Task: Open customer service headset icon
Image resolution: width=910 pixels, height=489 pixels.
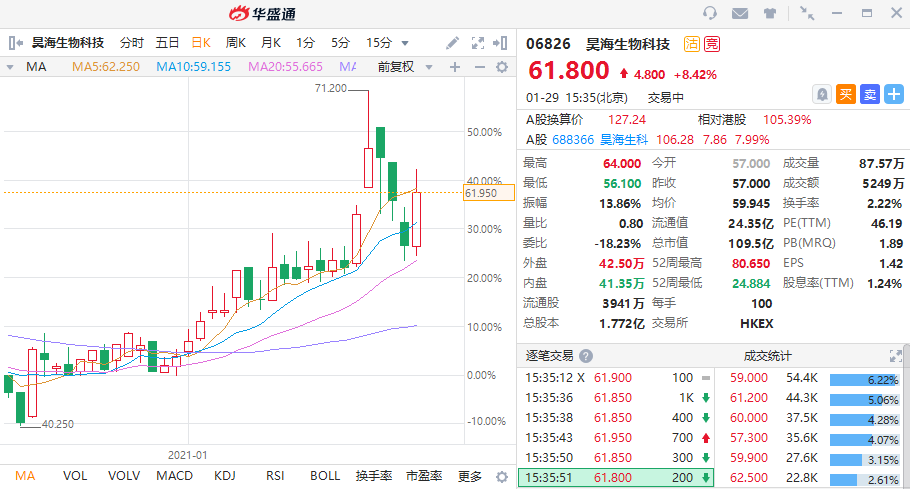Action: (x=710, y=13)
